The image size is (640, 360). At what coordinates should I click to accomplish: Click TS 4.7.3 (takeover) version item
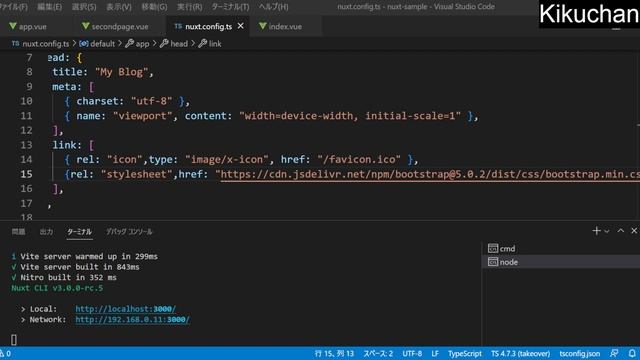point(520,354)
